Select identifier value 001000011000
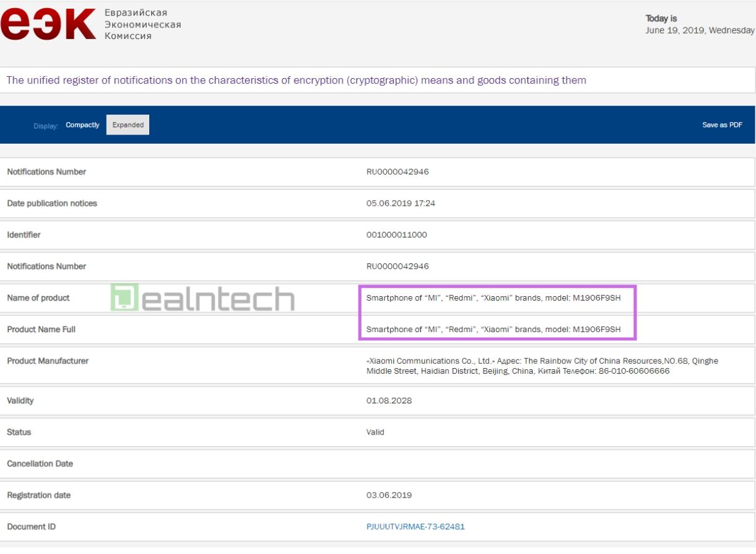Screen dimensions: 756x554 (x=397, y=235)
